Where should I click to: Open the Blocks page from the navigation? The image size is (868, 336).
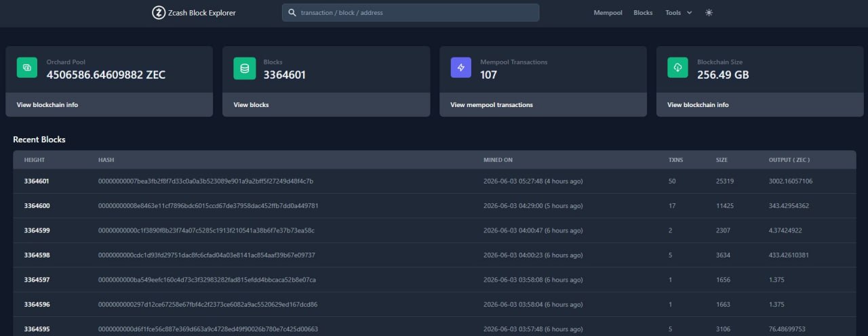pyautogui.click(x=643, y=12)
